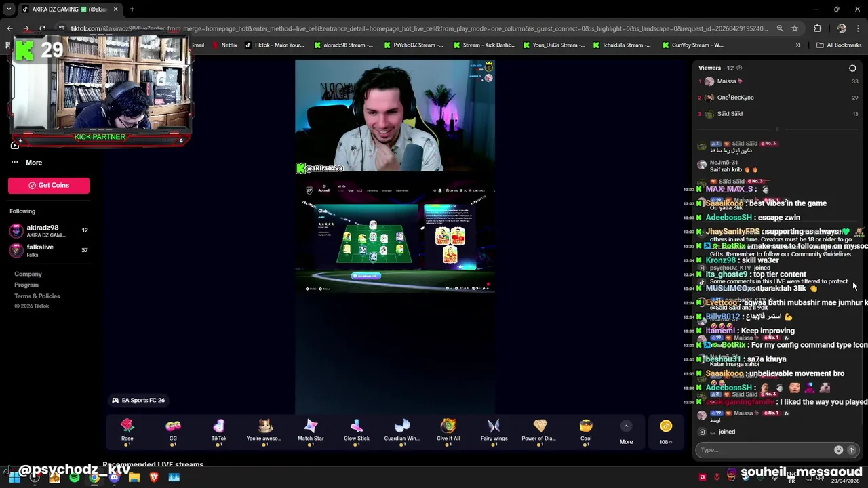Reload the page
This screenshot has height=488, width=868.
tap(42, 28)
